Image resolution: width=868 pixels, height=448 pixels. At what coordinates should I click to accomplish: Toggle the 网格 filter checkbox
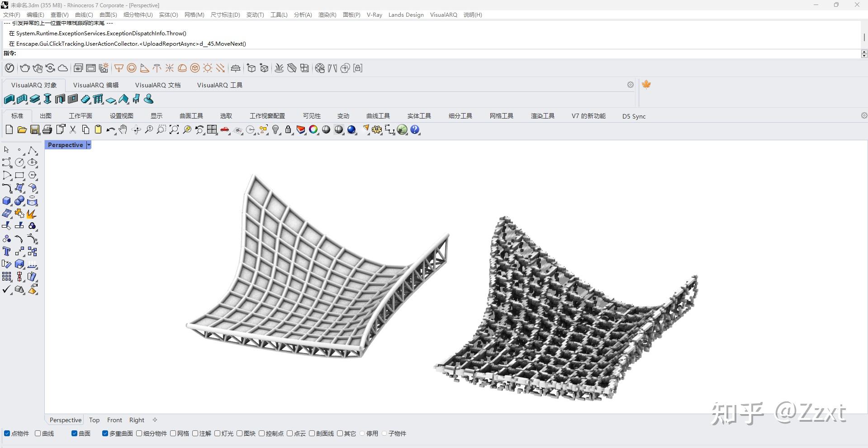pyautogui.click(x=173, y=434)
